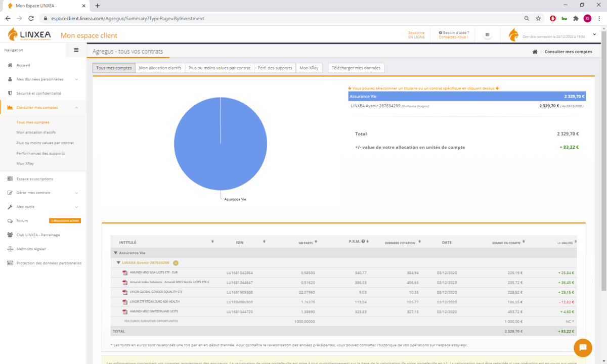Viewport: 607px width, 364px height.
Task: Open the browser extensions puzzle icon
Action: pyautogui.click(x=576, y=18)
